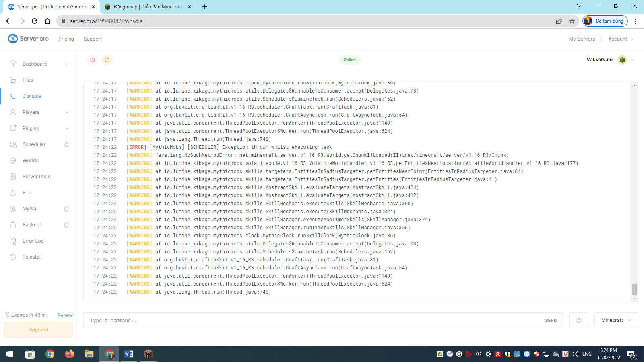This screenshot has height=362, width=644.
Task: Open the Minecraft app in the taskbar
Action: [x=149, y=354]
